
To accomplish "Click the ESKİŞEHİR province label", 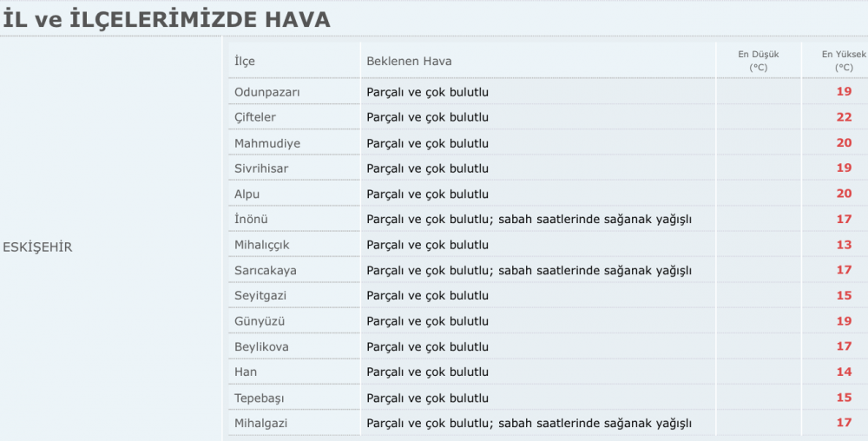I will (37, 247).
